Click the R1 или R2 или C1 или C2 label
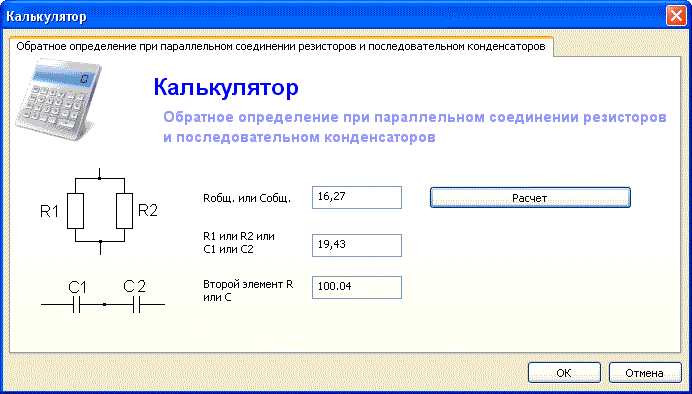The width and height of the screenshot is (692, 394). [x=239, y=243]
